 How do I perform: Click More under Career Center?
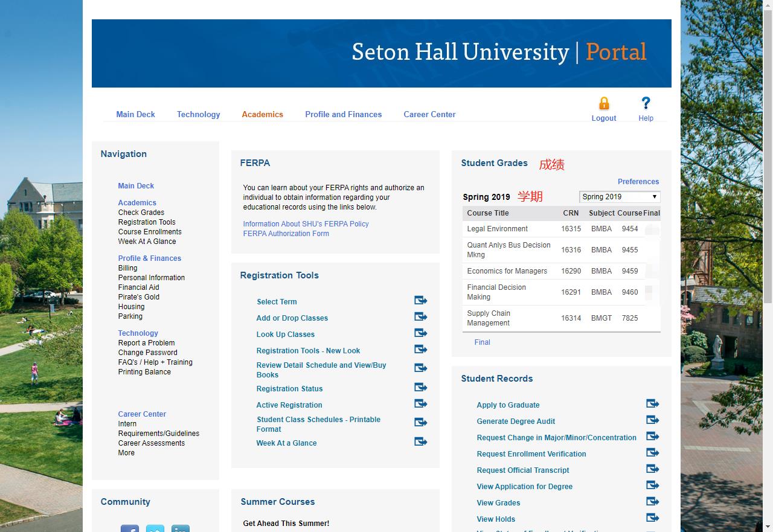coord(126,453)
